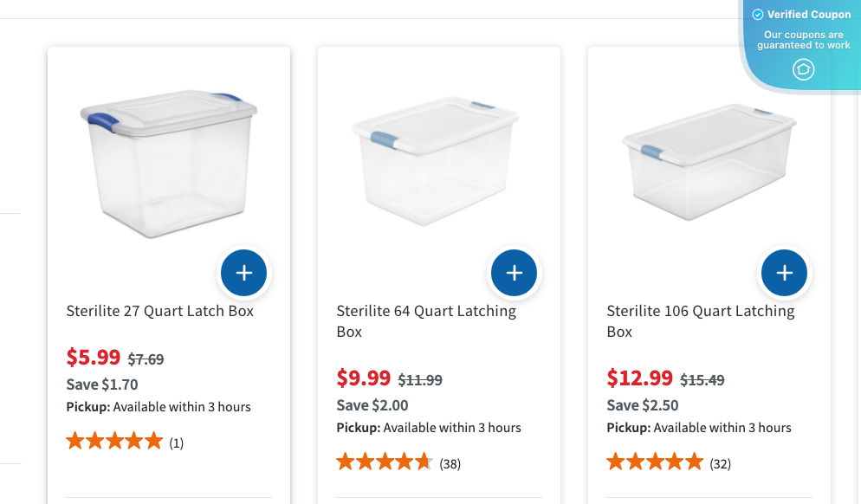861x504 pixels.
Task: Click the $5.99 sale price
Action: pyautogui.click(x=94, y=357)
